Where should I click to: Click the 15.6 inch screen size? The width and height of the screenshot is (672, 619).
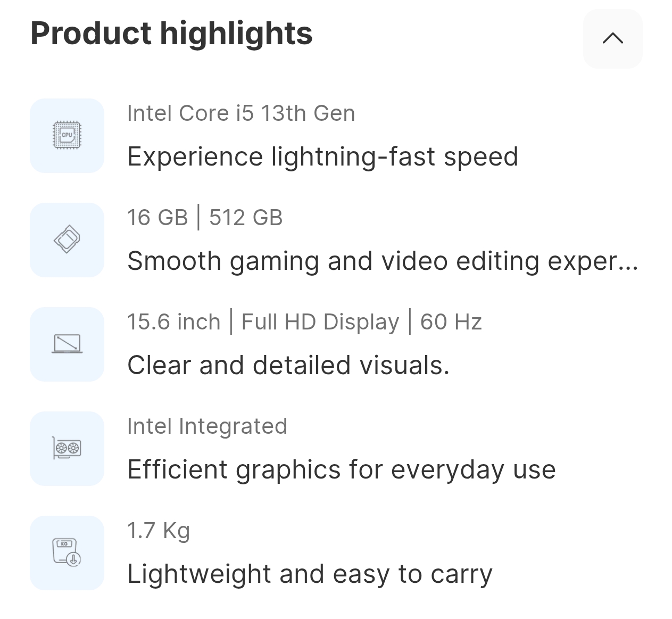pos(173,322)
